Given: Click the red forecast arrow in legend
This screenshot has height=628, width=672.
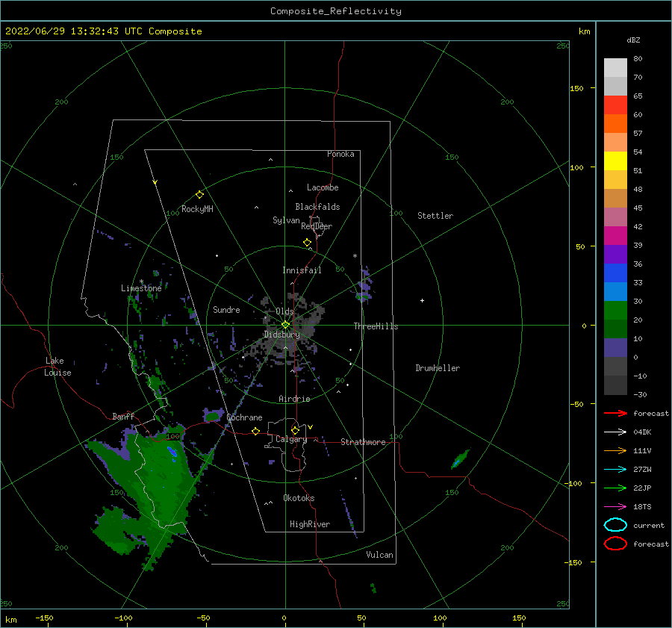Looking at the screenshot, I should tap(615, 413).
